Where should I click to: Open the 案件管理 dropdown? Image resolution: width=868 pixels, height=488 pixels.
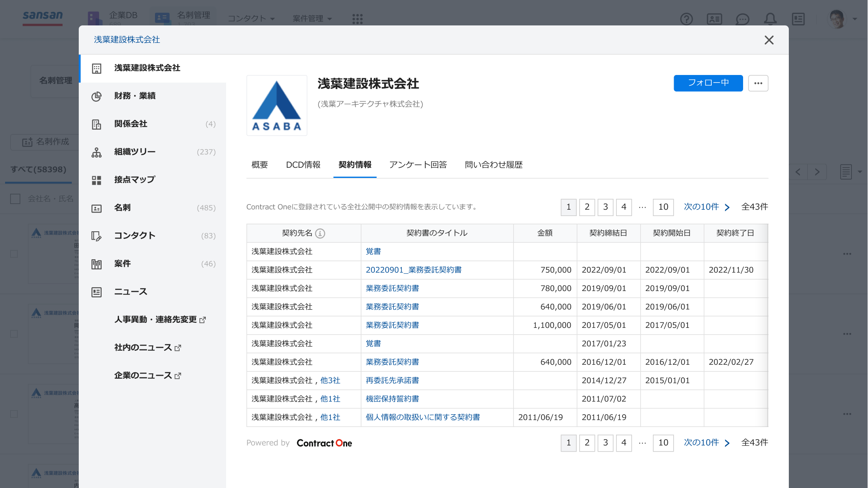(x=312, y=19)
